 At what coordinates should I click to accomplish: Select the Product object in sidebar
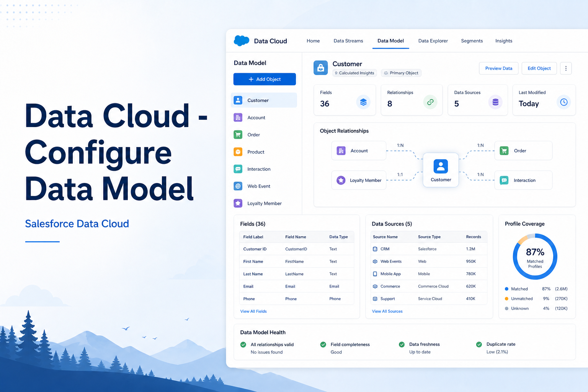(264, 152)
